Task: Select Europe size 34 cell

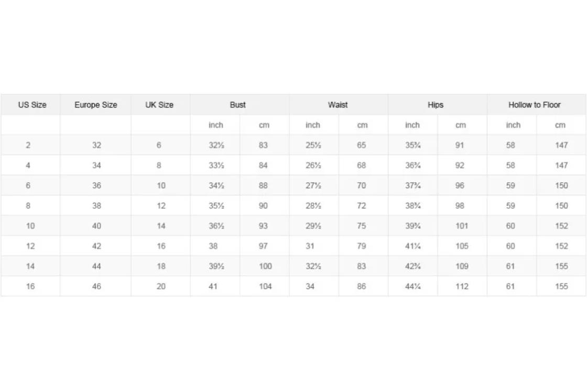Action: [95, 166]
